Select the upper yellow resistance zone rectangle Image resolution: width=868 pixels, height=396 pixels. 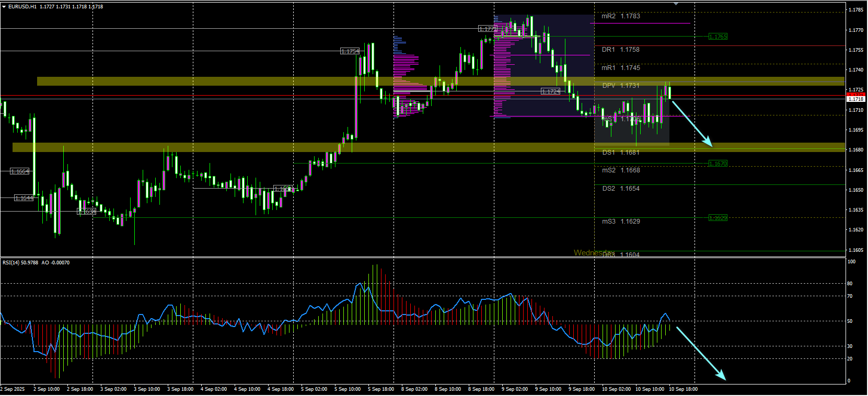(441, 81)
